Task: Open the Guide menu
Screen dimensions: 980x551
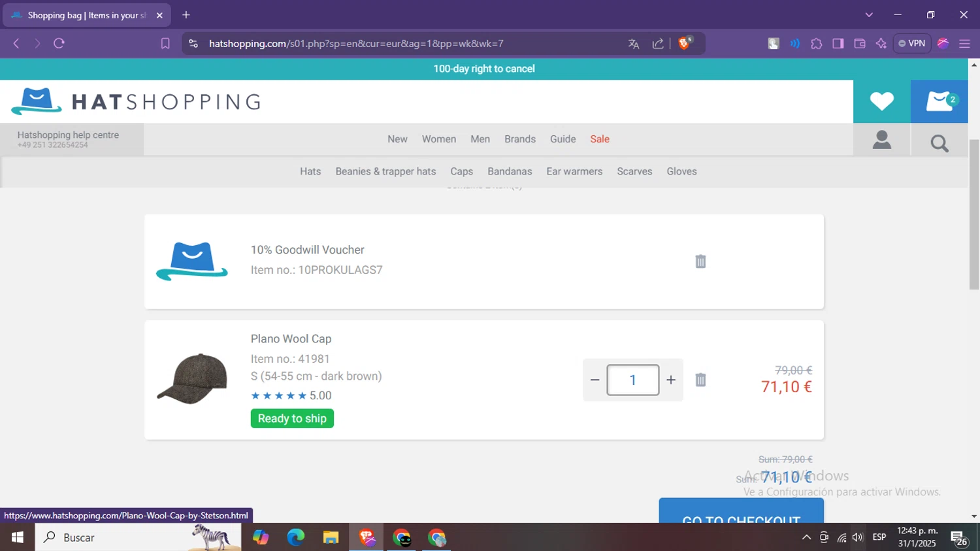Action: tap(563, 139)
